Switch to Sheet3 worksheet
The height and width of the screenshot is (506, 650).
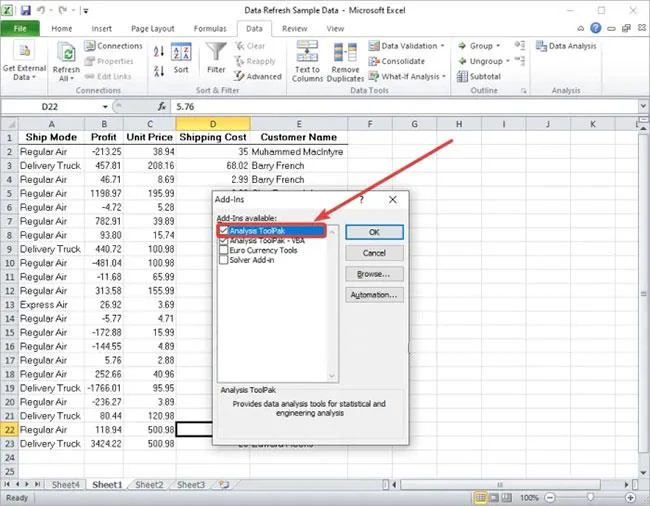(x=191, y=484)
